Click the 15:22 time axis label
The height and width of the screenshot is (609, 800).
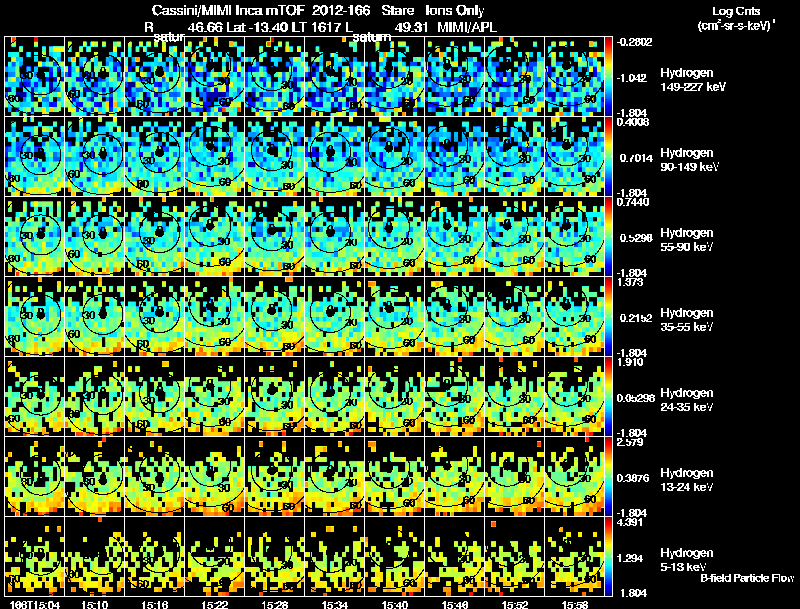(x=215, y=605)
